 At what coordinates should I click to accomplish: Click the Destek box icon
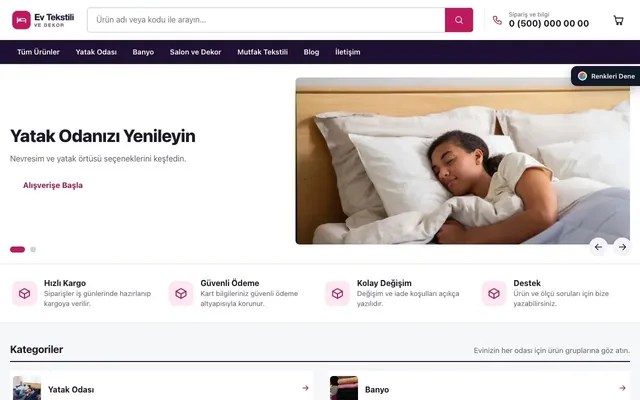click(494, 293)
